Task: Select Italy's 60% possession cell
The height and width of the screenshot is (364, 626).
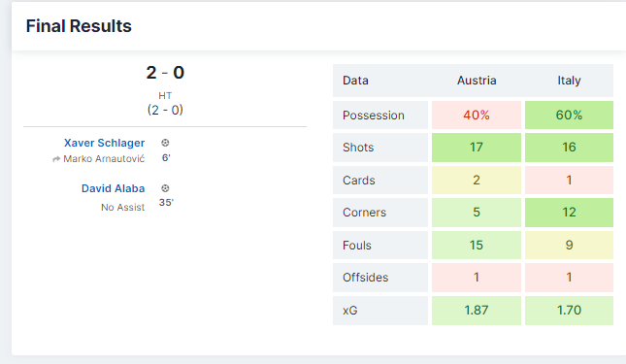Action: 569,115
